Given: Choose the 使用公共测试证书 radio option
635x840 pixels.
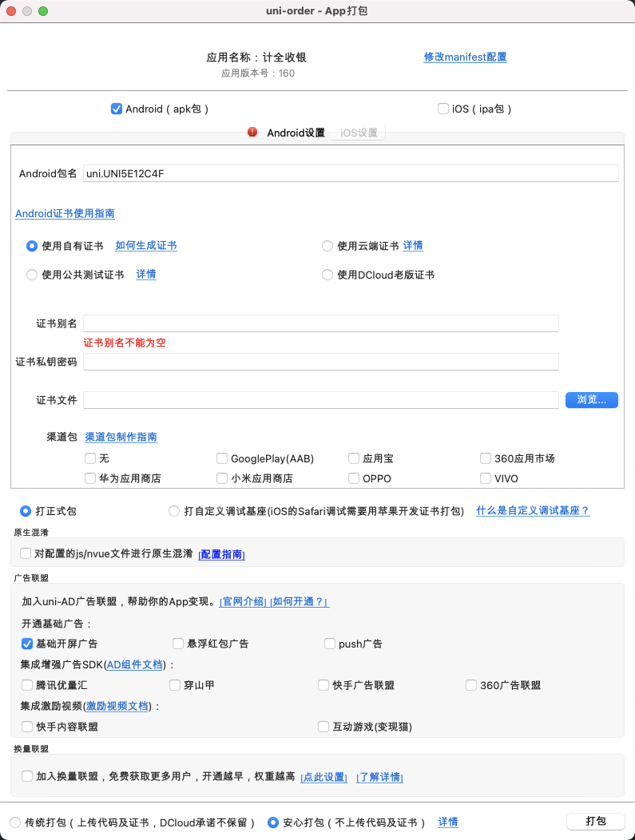Looking at the screenshot, I should [32, 275].
